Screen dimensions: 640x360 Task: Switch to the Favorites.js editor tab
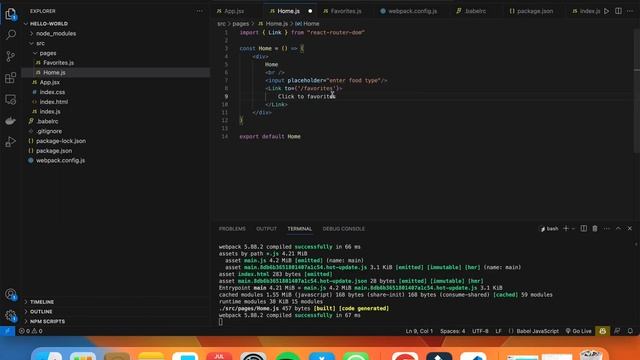click(x=345, y=11)
